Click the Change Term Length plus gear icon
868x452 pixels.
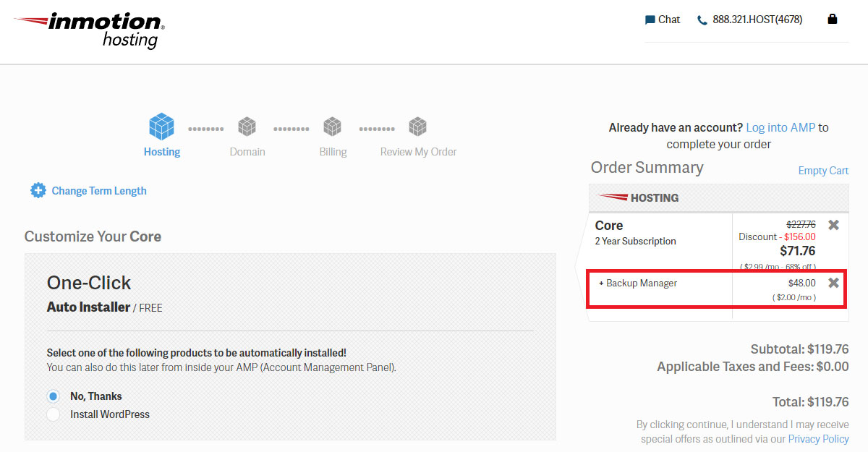[38, 190]
